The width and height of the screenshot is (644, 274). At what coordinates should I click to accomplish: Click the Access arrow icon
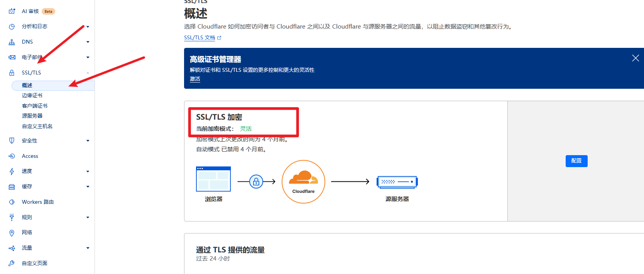(x=12, y=156)
